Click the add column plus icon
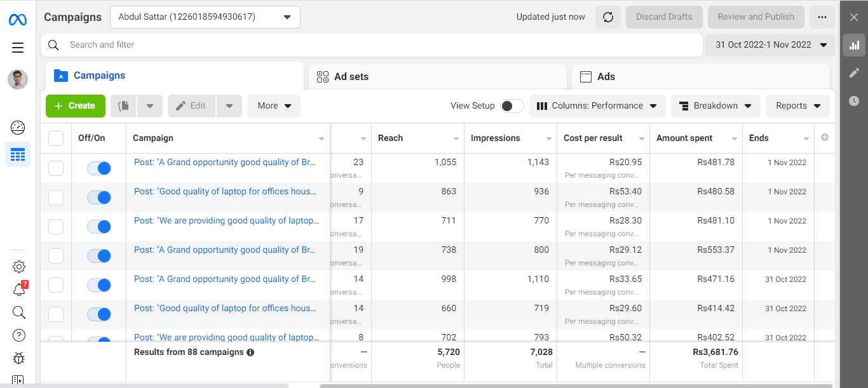 [x=825, y=137]
